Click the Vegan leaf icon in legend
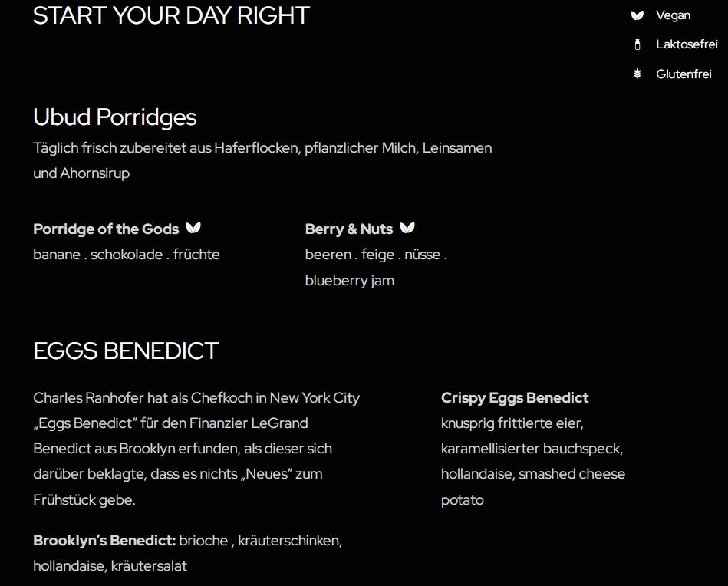Screen dimensions: 728x586 [x=637, y=15]
